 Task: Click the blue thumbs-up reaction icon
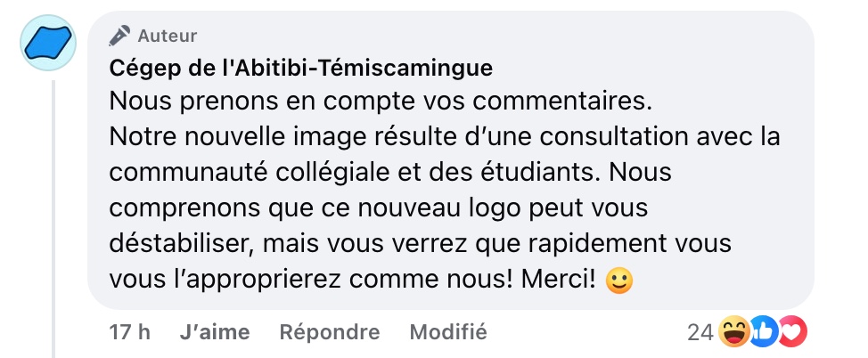click(x=764, y=332)
